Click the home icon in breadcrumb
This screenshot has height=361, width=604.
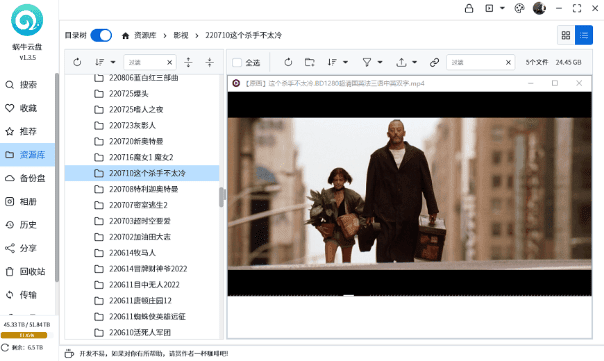[125, 36]
